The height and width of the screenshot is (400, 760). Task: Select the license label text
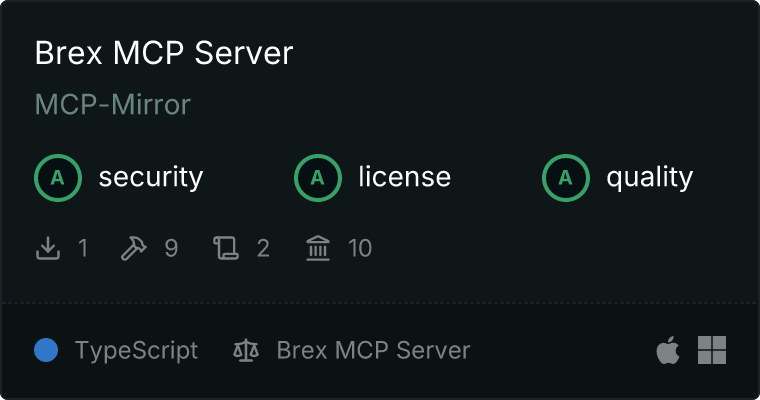[x=405, y=176]
